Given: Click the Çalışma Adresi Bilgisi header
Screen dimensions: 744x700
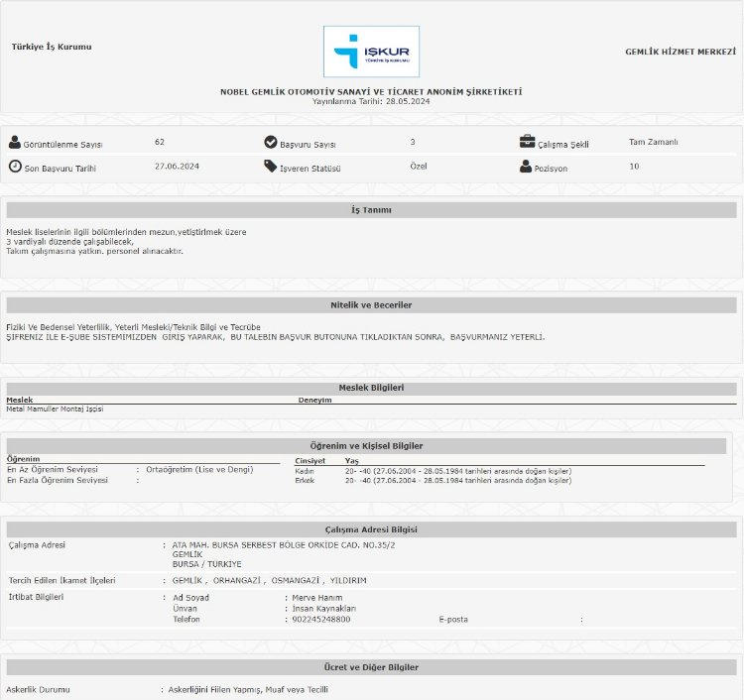Looking at the screenshot, I should [x=371, y=529].
